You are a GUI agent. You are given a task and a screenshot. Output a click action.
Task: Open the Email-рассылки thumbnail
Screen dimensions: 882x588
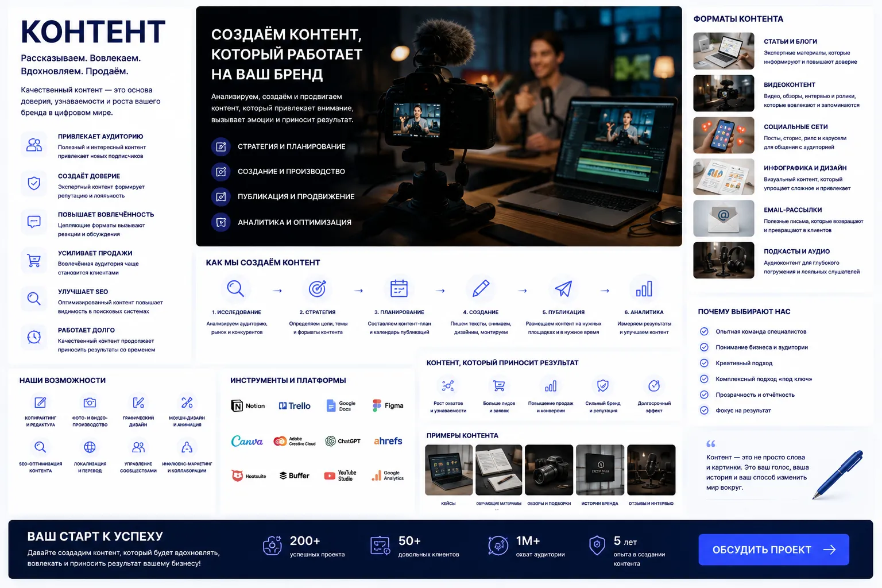724,218
